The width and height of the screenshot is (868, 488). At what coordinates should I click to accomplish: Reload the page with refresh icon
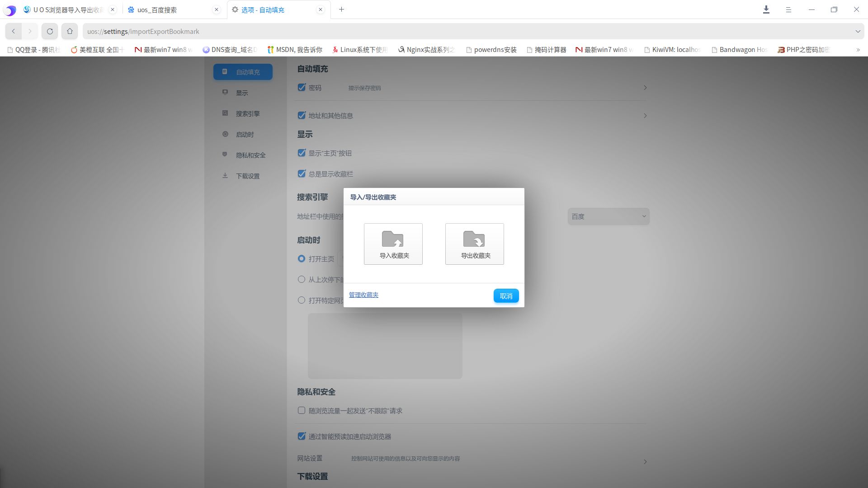click(50, 31)
